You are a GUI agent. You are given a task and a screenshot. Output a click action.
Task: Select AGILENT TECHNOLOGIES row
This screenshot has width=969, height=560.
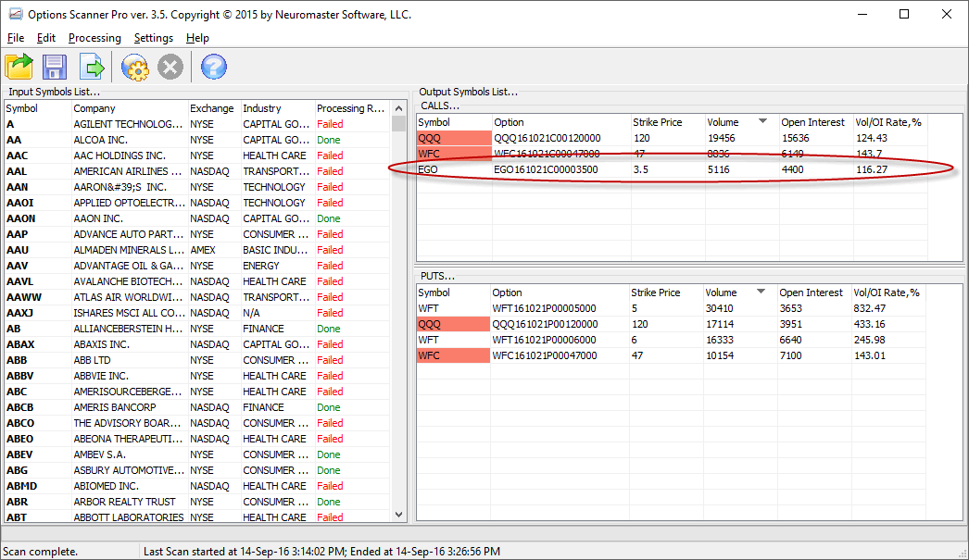click(196, 124)
